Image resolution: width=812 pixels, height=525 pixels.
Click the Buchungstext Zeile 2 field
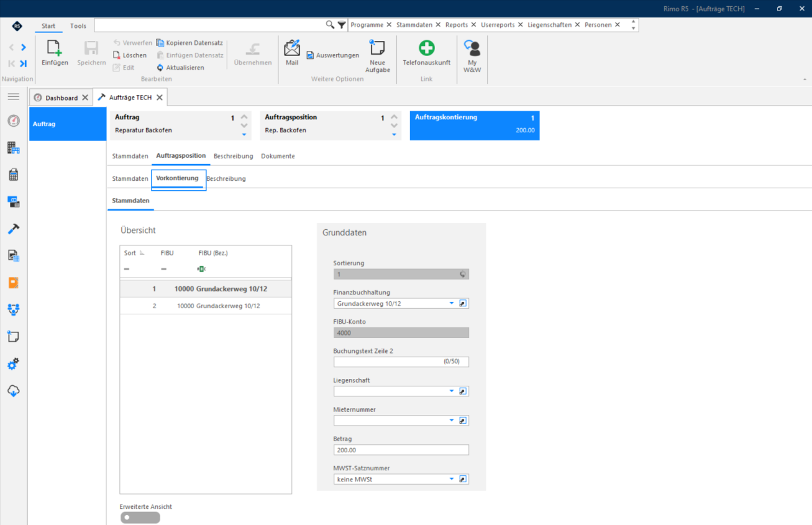click(x=401, y=362)
